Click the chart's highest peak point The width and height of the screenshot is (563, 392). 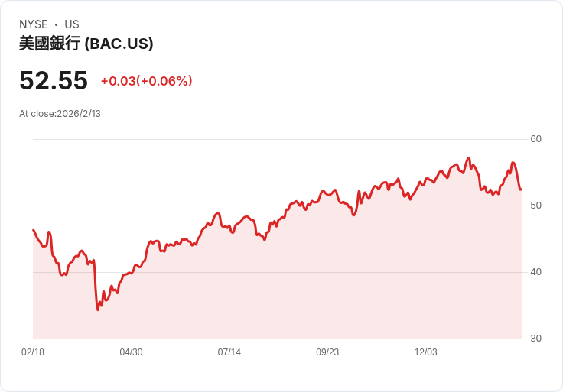point(468,158)
